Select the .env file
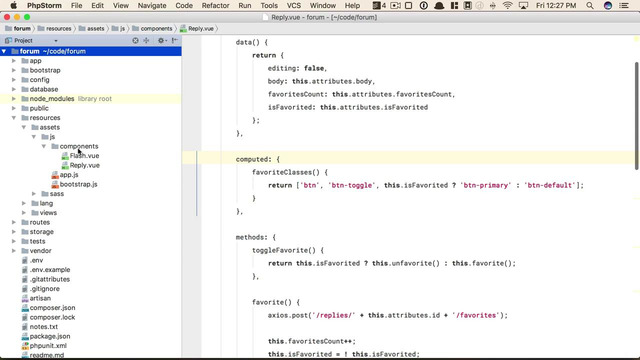 click(x=36, y=260)
